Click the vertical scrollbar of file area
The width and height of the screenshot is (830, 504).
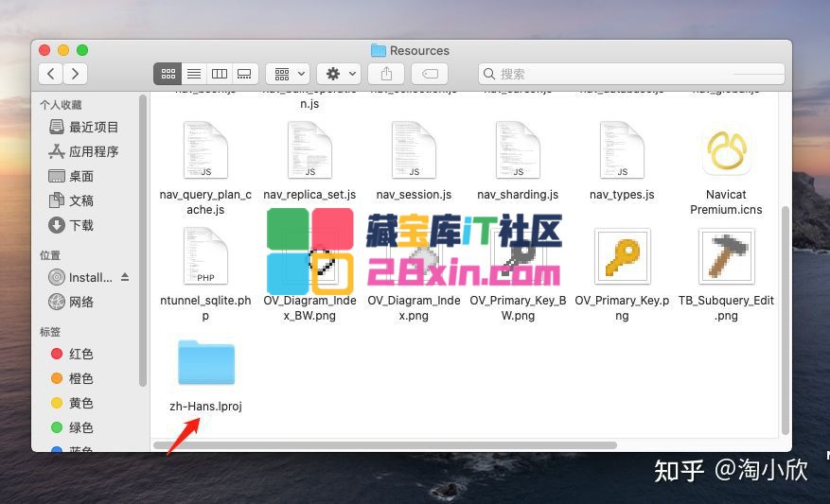tap(786, 320)
